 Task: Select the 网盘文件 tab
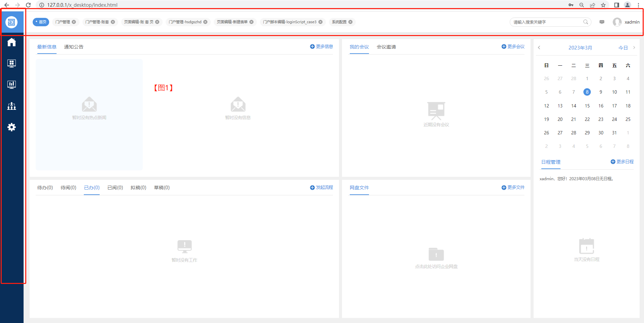point(359,188)
